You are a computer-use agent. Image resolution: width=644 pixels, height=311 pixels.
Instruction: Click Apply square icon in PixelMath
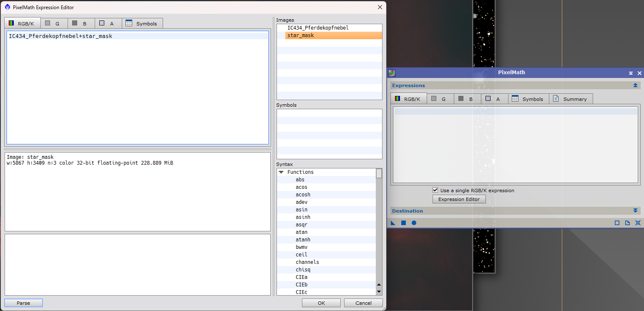point(403,223)
